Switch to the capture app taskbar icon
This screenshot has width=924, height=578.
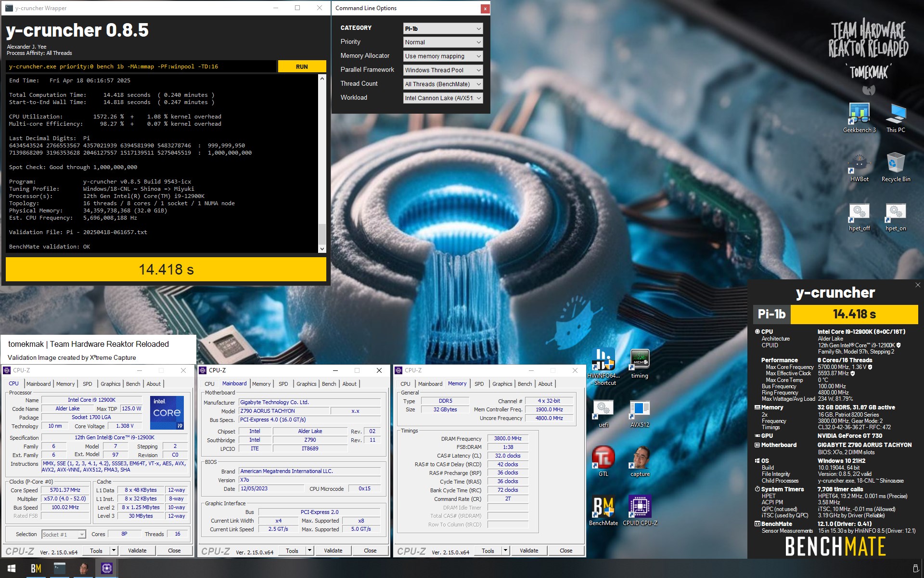pyautogui.click(x=83, y=568)
